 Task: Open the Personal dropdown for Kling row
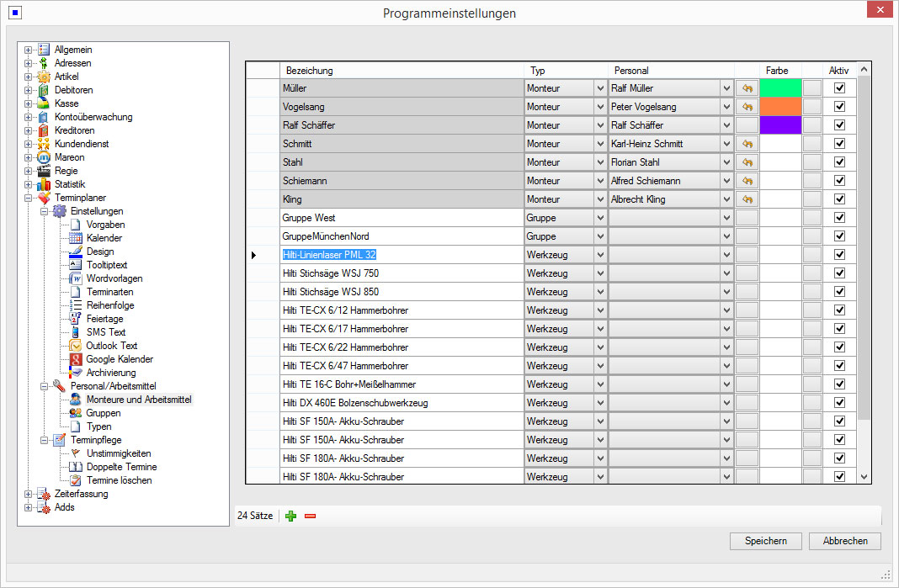(726, 199)
